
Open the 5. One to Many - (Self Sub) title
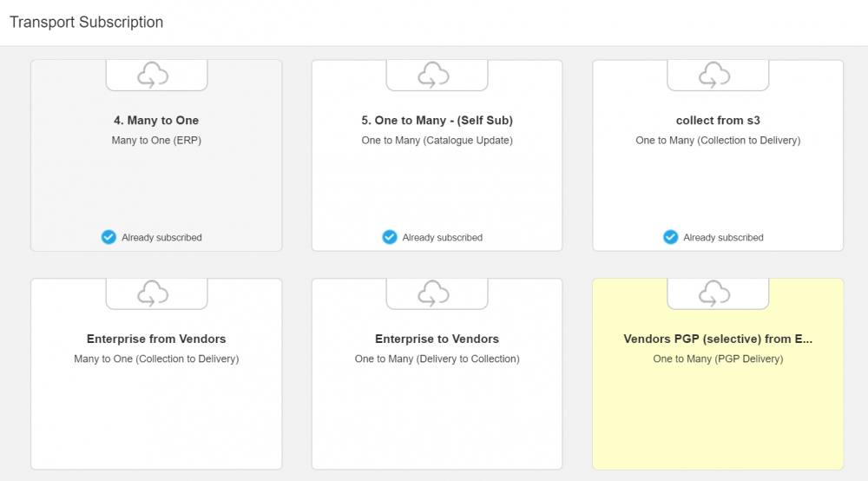coord(437,121)
